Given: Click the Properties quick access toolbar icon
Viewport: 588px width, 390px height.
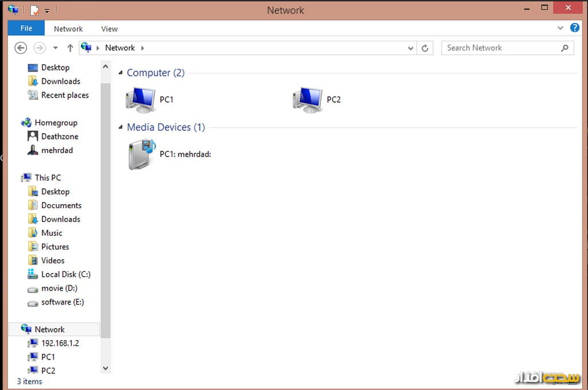Looking at the screenshot, I should 34,10.
